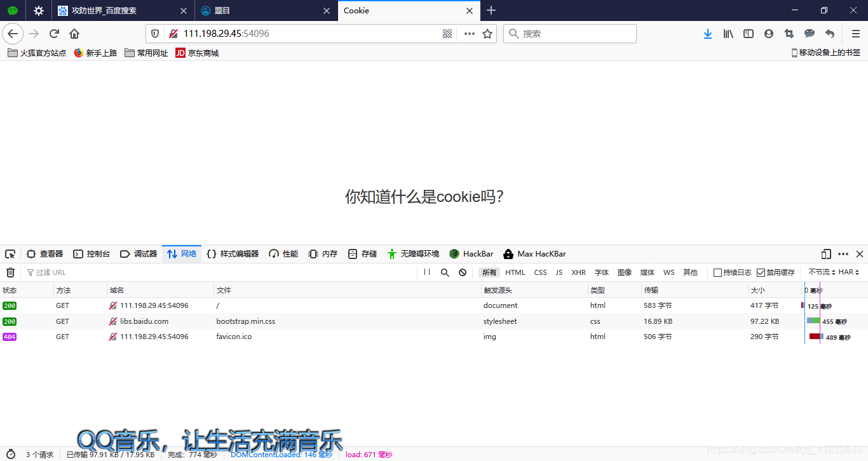
Task: Switch to the 题目 browser tab
Action: pyautogui.click(x=267, y=11)
